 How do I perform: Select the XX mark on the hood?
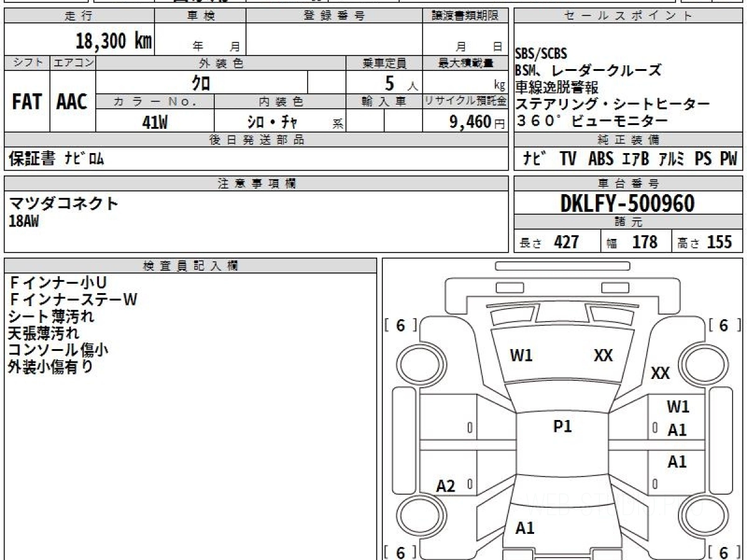tap(603, 356)
